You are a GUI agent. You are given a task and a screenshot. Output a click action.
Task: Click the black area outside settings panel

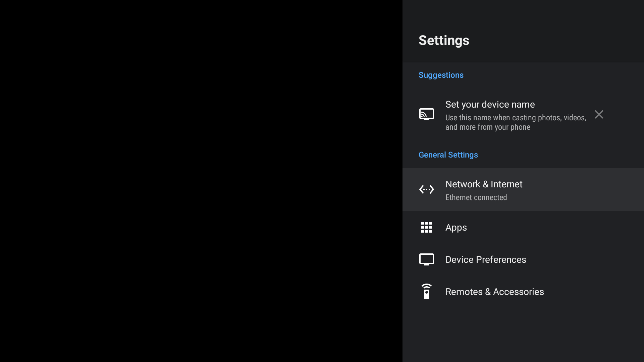[x=201, y=181]
